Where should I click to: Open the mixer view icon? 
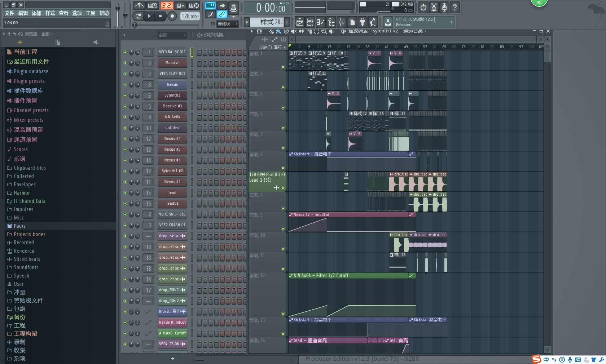(x=341, y=22)
